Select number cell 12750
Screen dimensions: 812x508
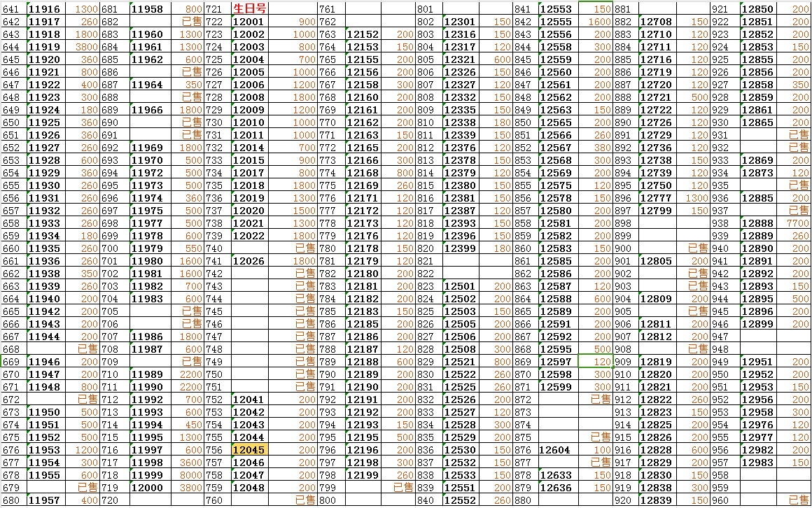[657, 185]
